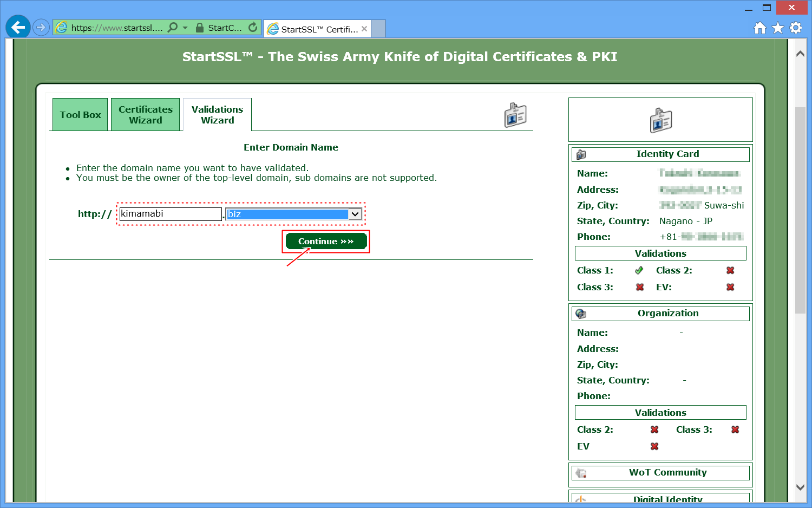The width and height of the screenshot is (812, 508).
Task: Close the StartSSL Certificate browser tab
Action: click(x=364, y=29)
